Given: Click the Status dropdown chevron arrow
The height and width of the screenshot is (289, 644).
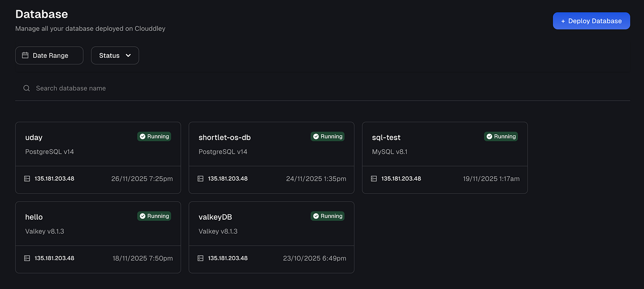Looking at the screenshot, I should pos(128,55).
